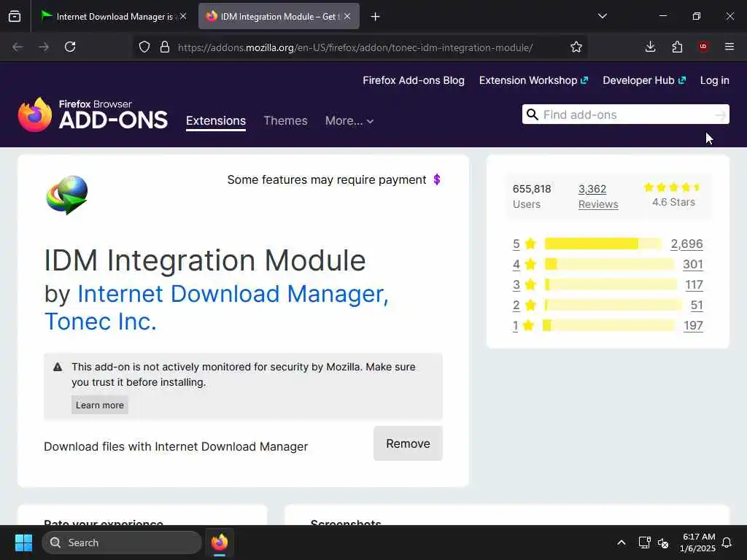Click the 5-star rating bar

(603, 244)
